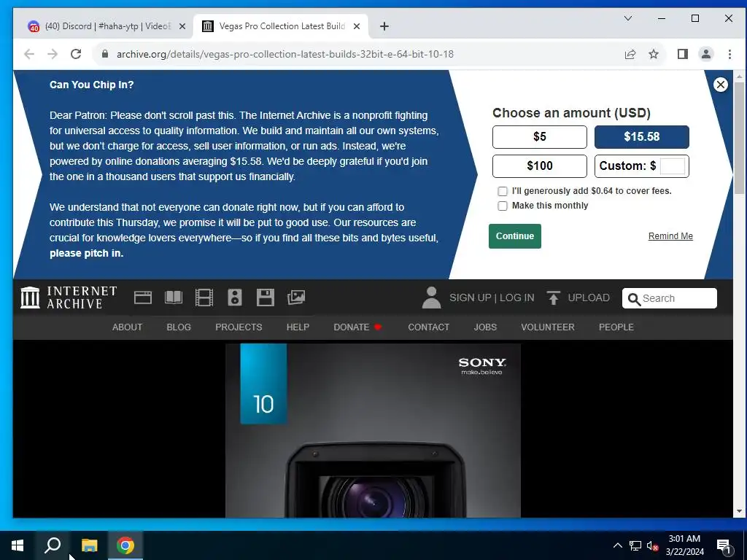Viewport: 747px width, 560px height.
Task: Click Chrome icon in taskbar
Action: point(125,545)
